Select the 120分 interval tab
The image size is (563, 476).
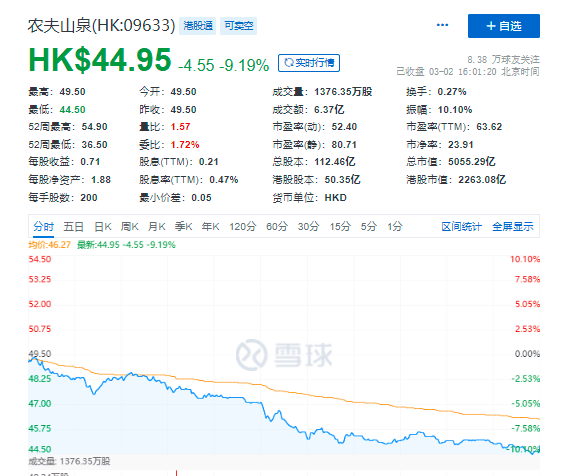click(x=243, y=227)
